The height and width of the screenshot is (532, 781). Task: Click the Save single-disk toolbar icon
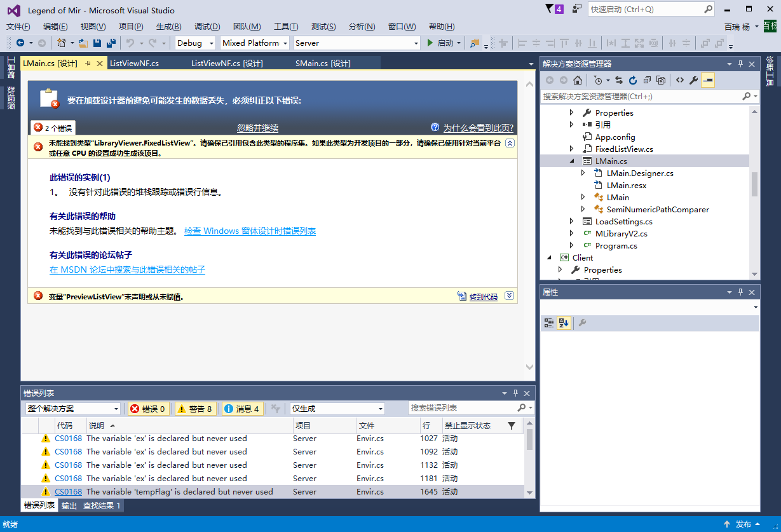97,43
